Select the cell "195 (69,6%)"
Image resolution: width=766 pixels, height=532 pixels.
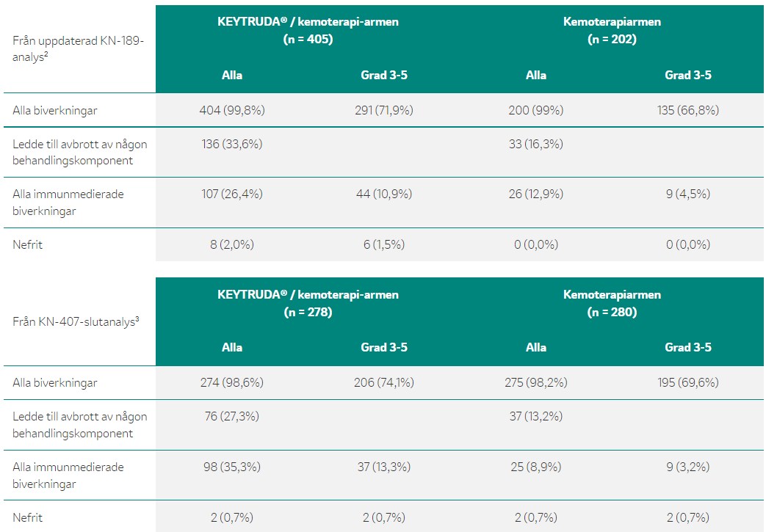point(688,382)
